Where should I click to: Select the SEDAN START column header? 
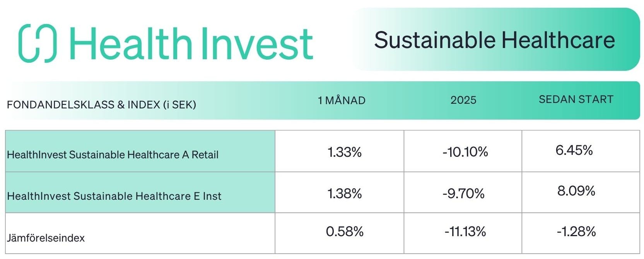(576, 99)
